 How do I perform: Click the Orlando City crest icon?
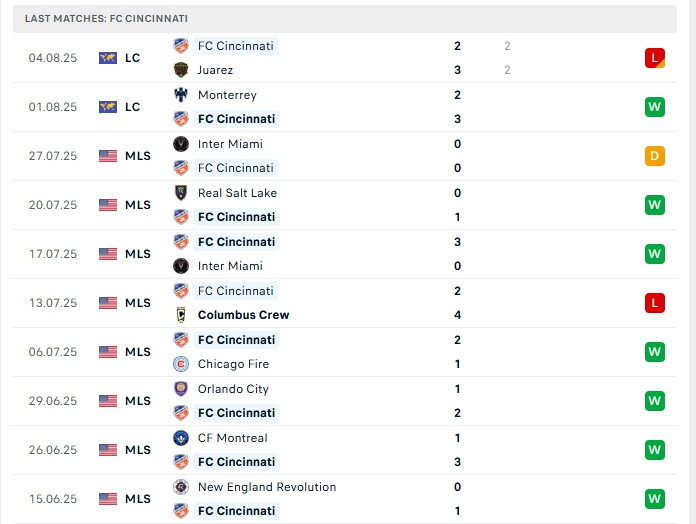tap(181, 389)
